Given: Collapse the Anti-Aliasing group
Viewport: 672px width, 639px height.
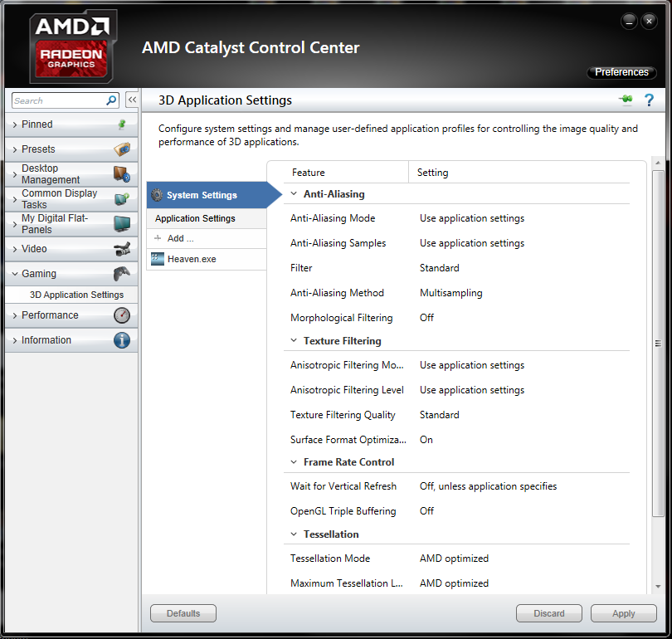Looking at the screenshot, I should (x=294, y=193).
